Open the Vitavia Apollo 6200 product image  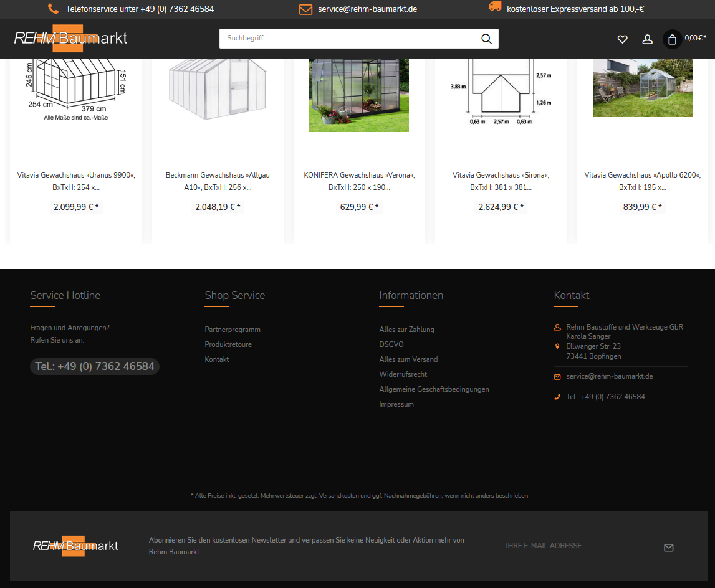643,88
